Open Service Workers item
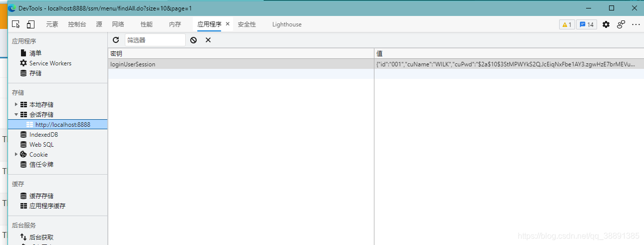Screen dimensions: 644x245 click(x=50, y=63)
